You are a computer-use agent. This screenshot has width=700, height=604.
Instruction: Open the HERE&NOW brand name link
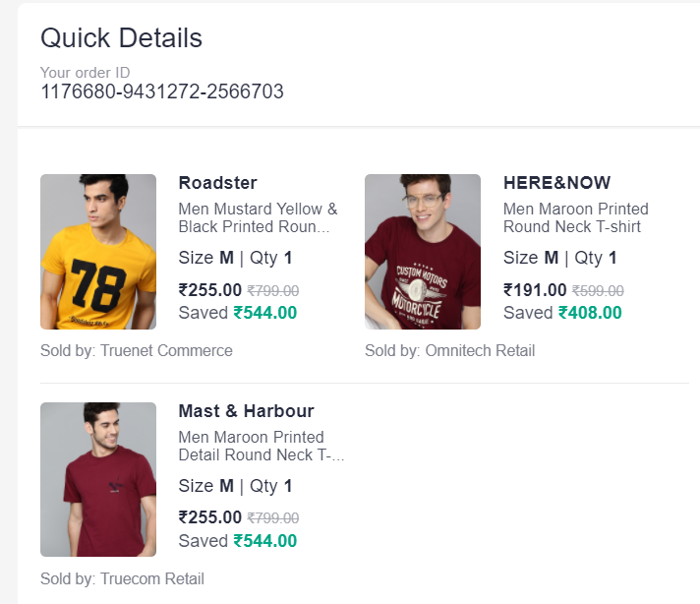(556, 183)
